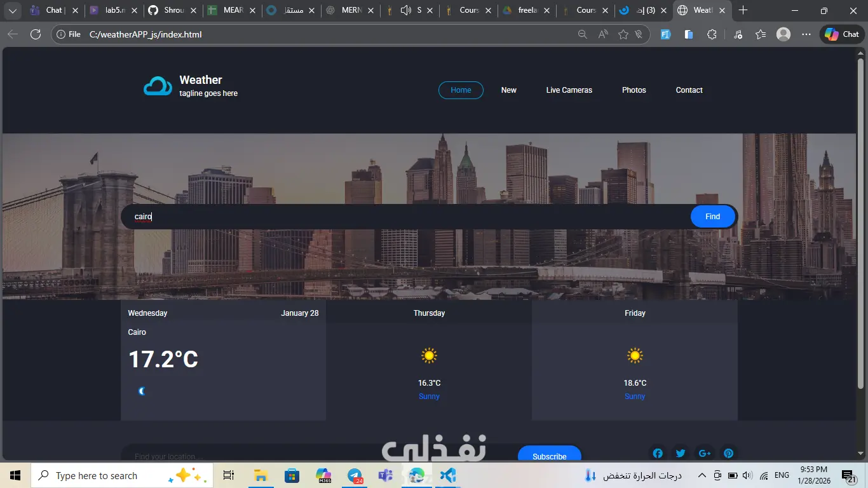Image resolution: width=868 pixels, height=488 pixels.
Task: Switch to the lab5 browser tab
Action: click(113, 10)
